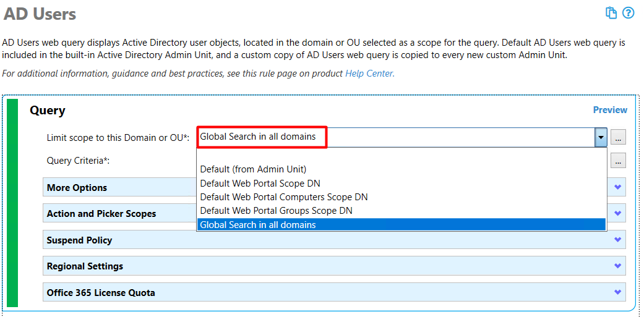Expand the Suspend Policy section header

pos(334,240)
